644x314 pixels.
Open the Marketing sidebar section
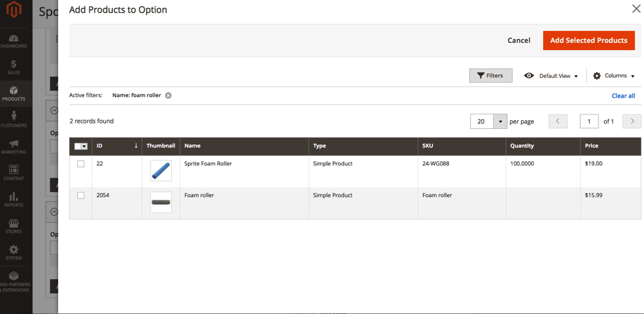pos(13,147)
